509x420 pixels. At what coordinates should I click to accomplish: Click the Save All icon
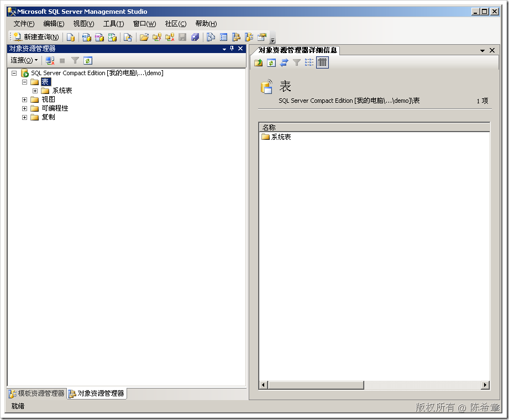point(195,38)
